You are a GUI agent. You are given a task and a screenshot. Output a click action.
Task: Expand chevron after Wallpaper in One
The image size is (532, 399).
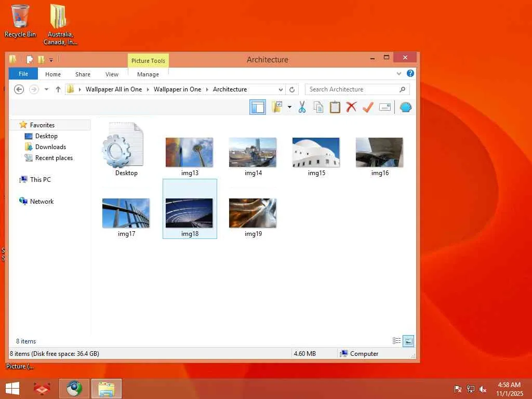pyautogui.click(x=207, y=89)
